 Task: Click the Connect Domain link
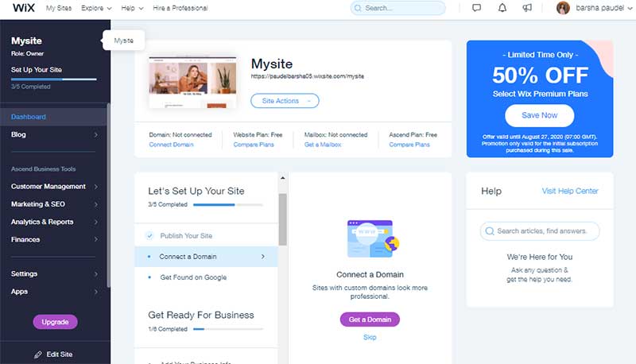(x=171, y=145)
